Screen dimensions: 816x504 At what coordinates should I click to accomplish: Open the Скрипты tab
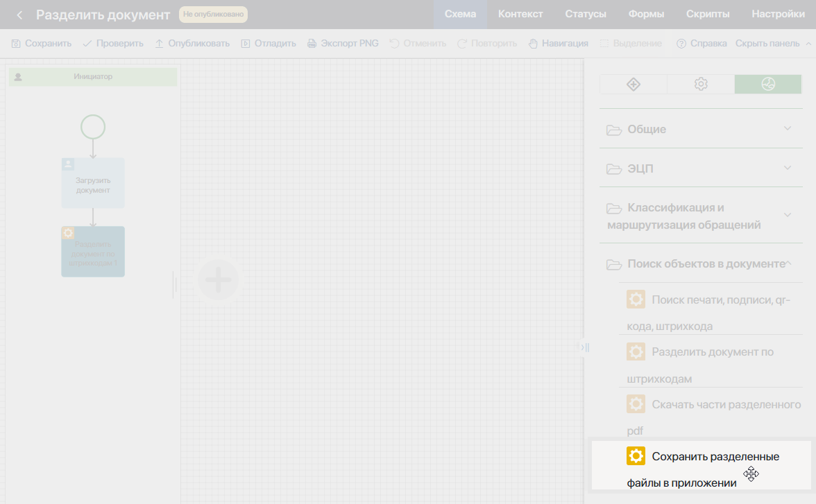point(708,15)
